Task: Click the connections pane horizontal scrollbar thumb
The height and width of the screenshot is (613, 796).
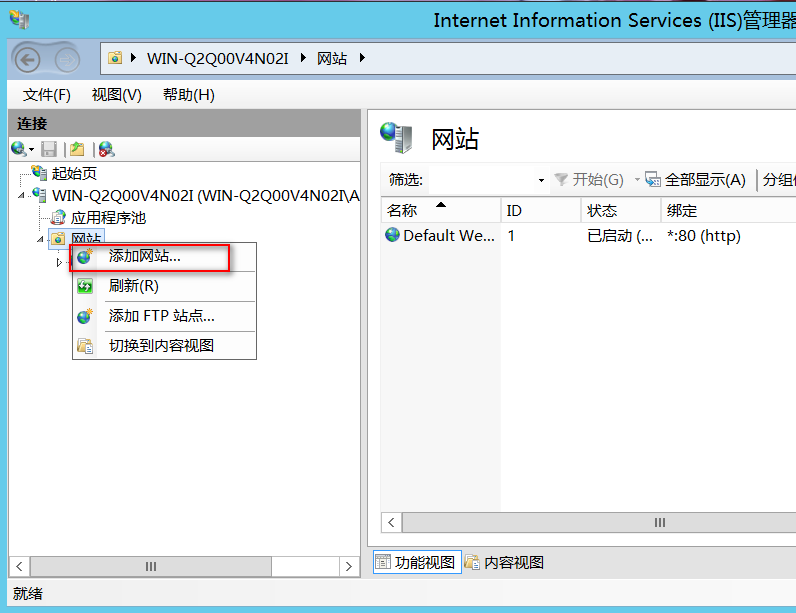Action: click(151, 566)
